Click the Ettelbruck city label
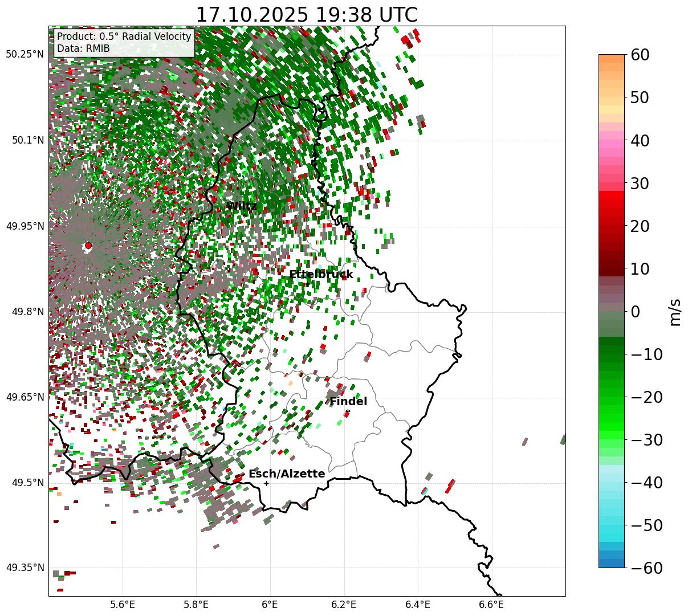 (x=321, y=274)
